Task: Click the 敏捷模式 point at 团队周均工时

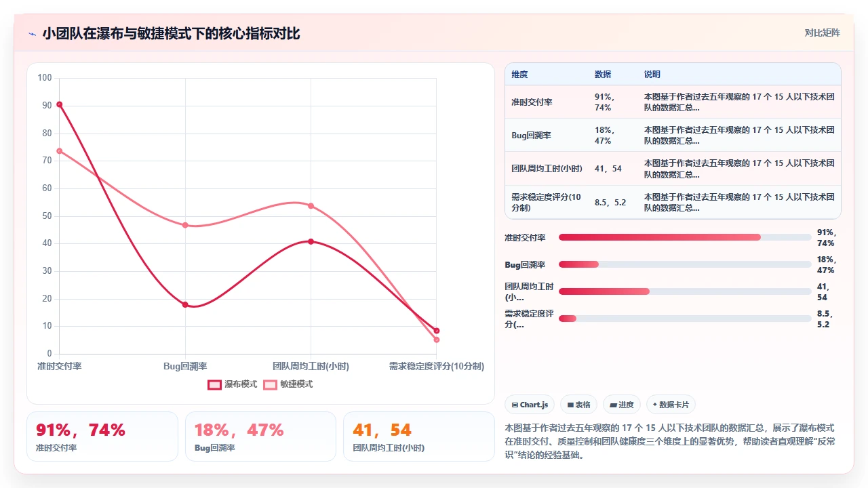Action: pyautogui.click(x=311, y=205)
